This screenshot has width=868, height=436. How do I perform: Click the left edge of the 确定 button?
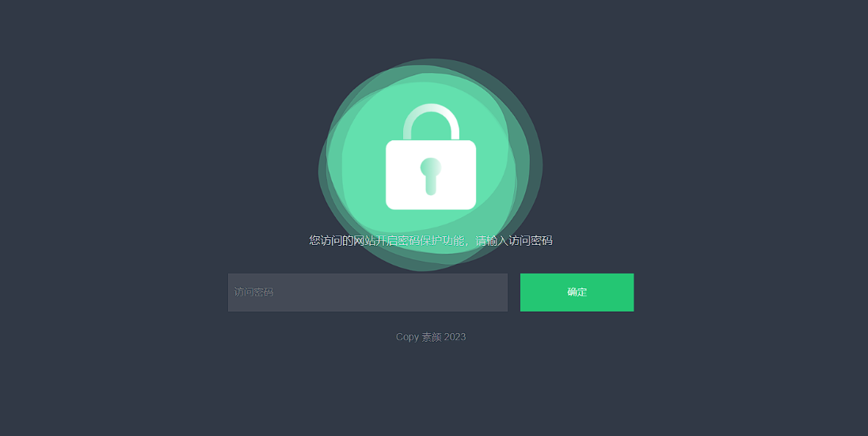click(x=523, y=292)
